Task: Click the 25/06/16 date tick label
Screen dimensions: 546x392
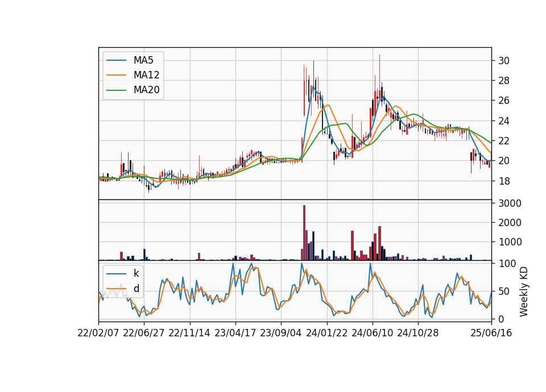Action: coord(491,333)
